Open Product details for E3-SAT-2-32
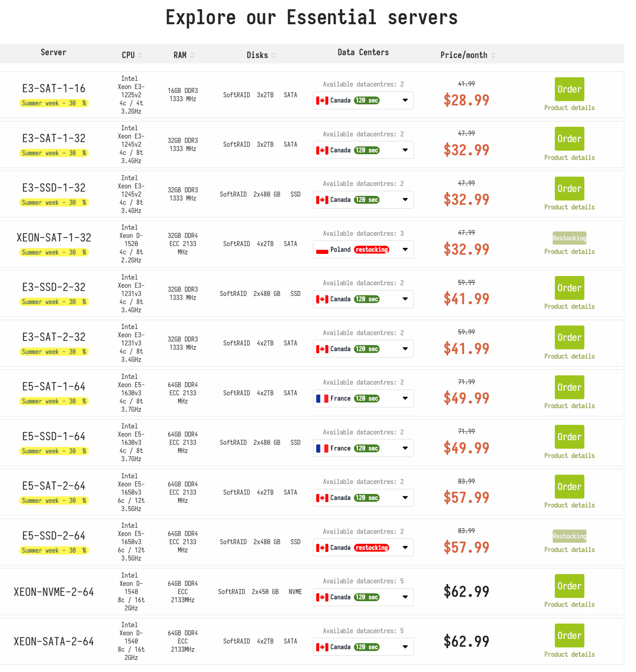Viewport: 636px width, 672px height. pyautogui.click(x=569, y=356)
